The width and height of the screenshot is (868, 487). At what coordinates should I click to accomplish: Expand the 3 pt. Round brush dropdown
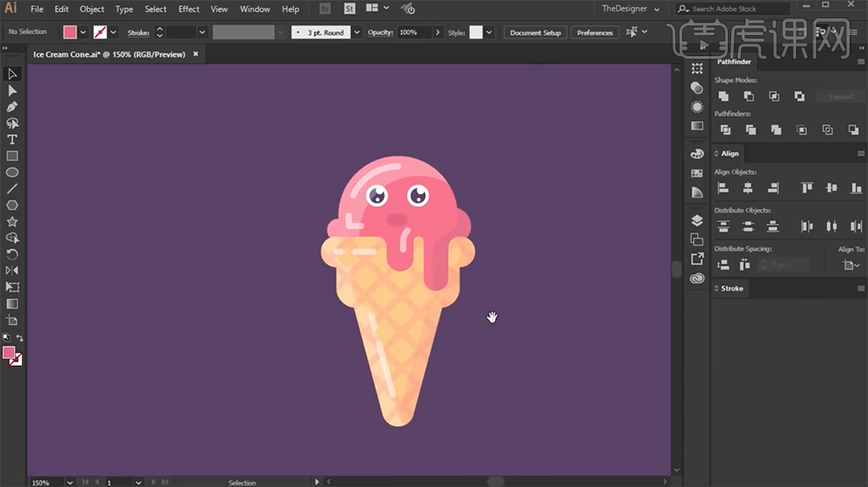pos(357,32)
